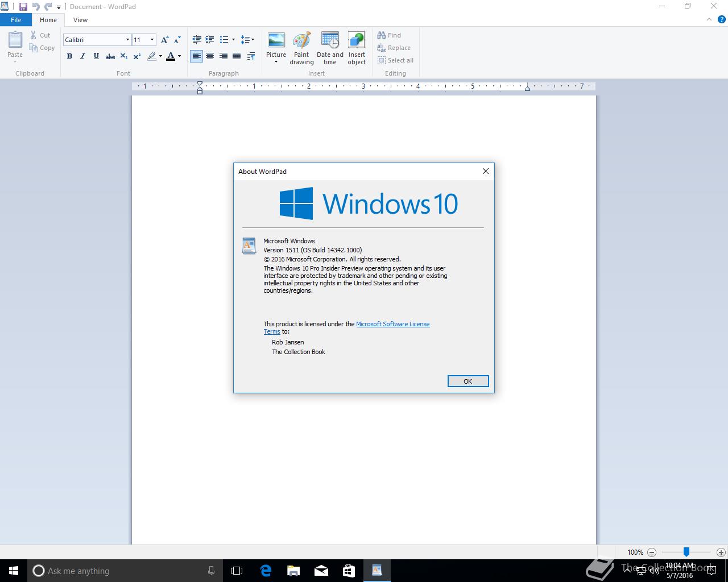
Task: Click OK in the About WordPad dialog
Action: pyautogui.click(x=468, y=381)
